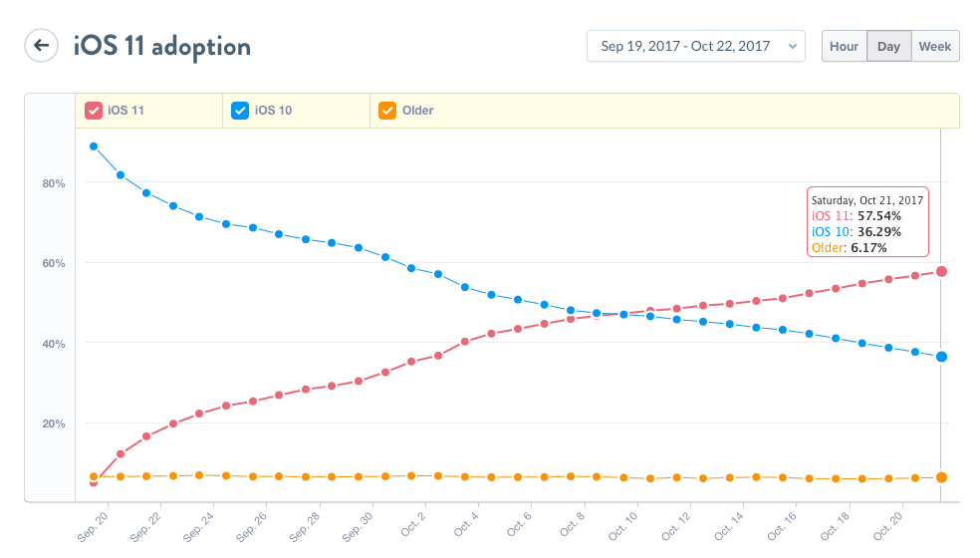
Task: Click the iOS 11 legend label
Action: [125, 111]
